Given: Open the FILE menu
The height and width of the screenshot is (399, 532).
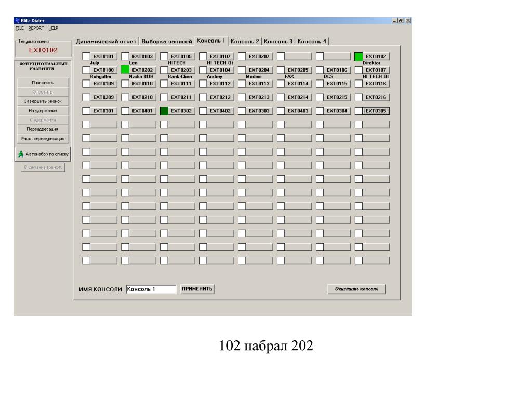Looking at the screenshot, I should click(x=19, y=28).
